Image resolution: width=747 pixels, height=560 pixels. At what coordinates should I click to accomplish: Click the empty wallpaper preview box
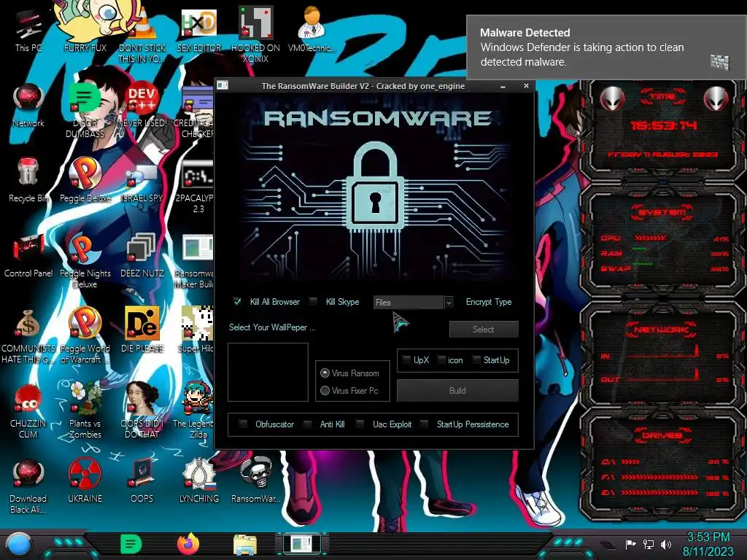[x=268, y=372]
